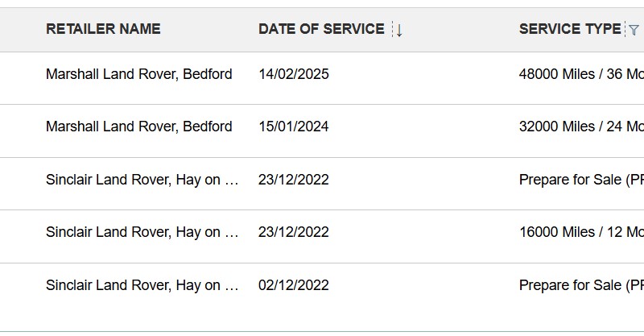Click the 16000 Miles service type cell
Screen dimensions: 644x336
coord(581,232)
